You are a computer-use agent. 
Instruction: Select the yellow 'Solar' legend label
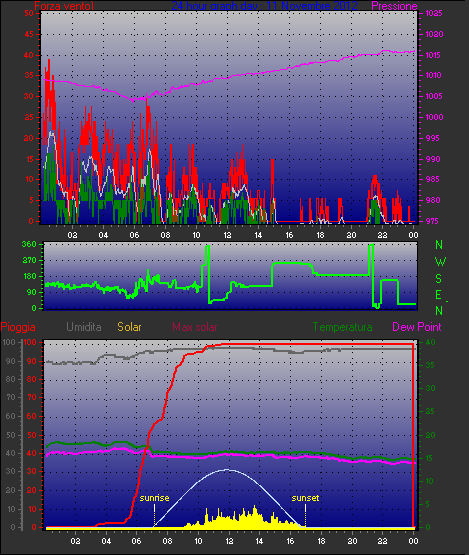(129, 327)
